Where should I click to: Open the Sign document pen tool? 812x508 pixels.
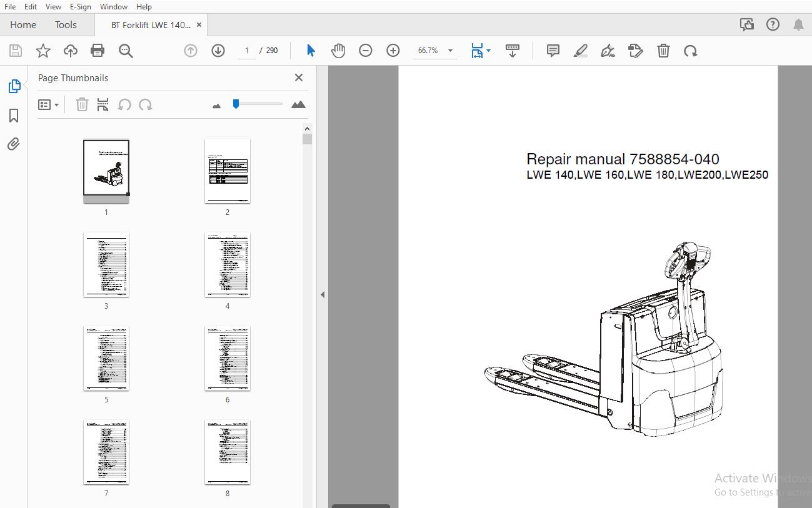608,51
